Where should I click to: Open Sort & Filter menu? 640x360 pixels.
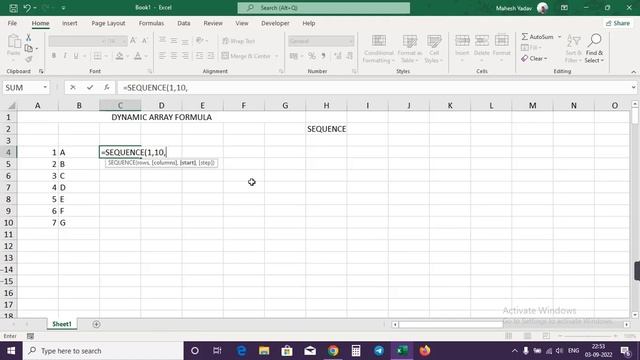[x=573, y=49]
